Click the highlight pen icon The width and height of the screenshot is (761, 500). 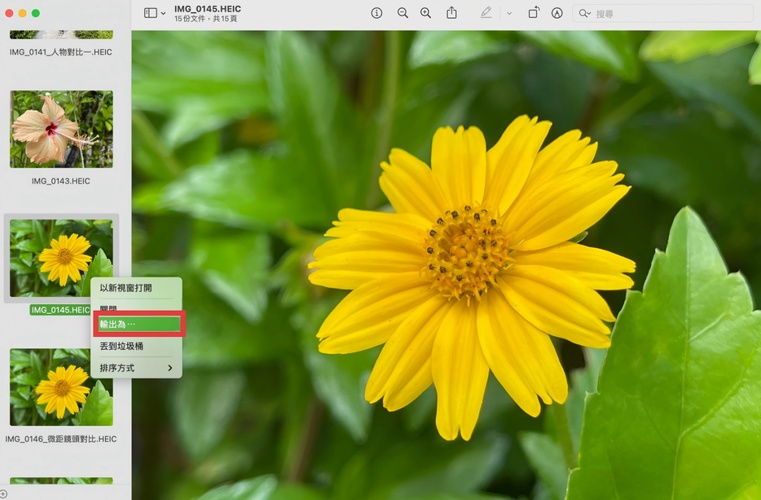[x=486, y=13]
